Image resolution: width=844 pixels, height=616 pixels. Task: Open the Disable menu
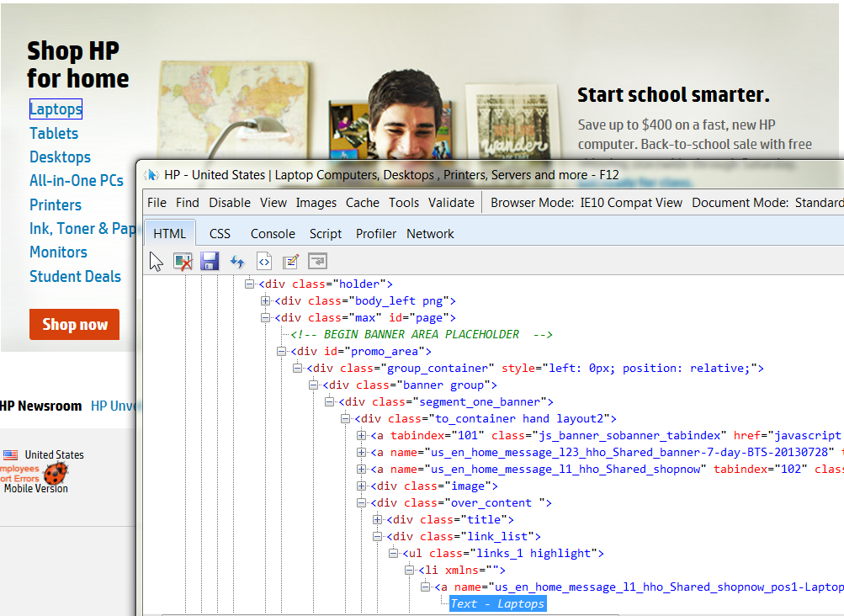coord(230,203)
